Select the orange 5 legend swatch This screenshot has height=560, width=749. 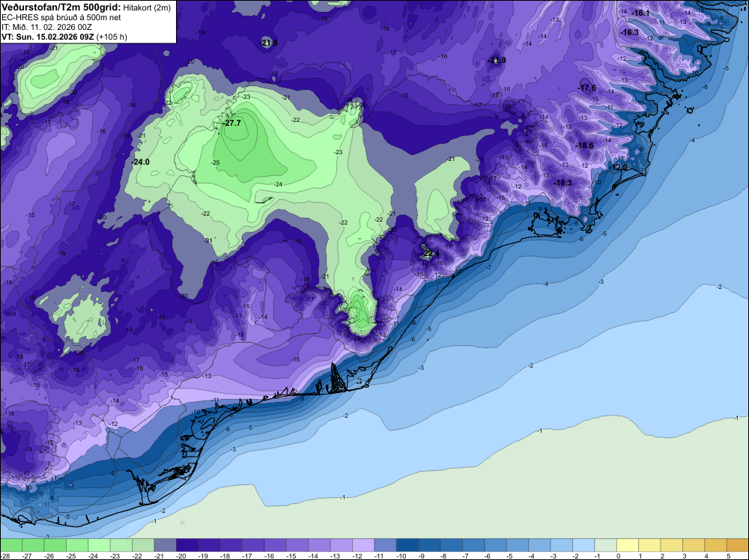pos(738,545)
